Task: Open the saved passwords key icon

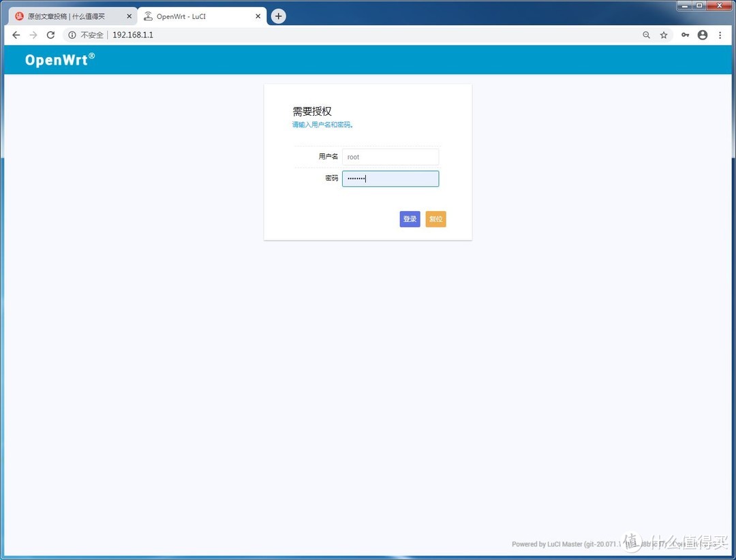Action: (686, 35)
